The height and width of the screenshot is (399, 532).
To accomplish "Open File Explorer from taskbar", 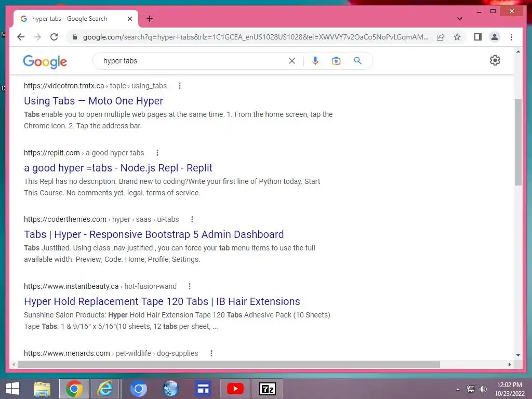I will (42, 389).
